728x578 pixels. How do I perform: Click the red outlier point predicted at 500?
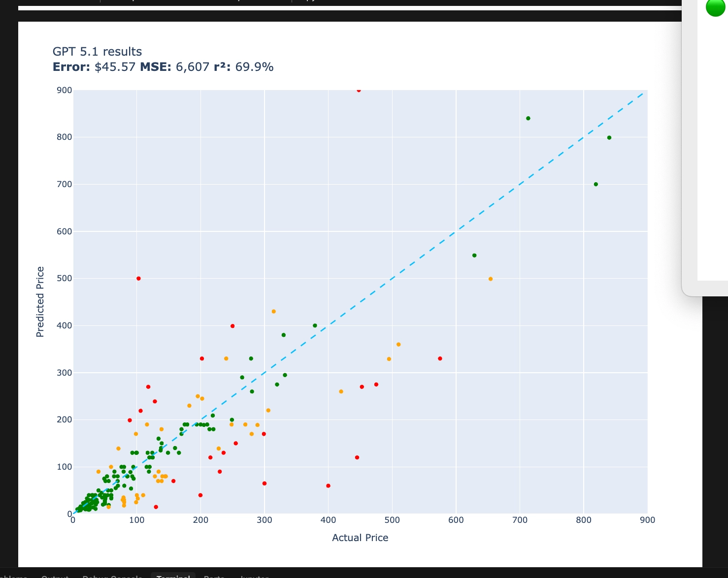(138, 279)
